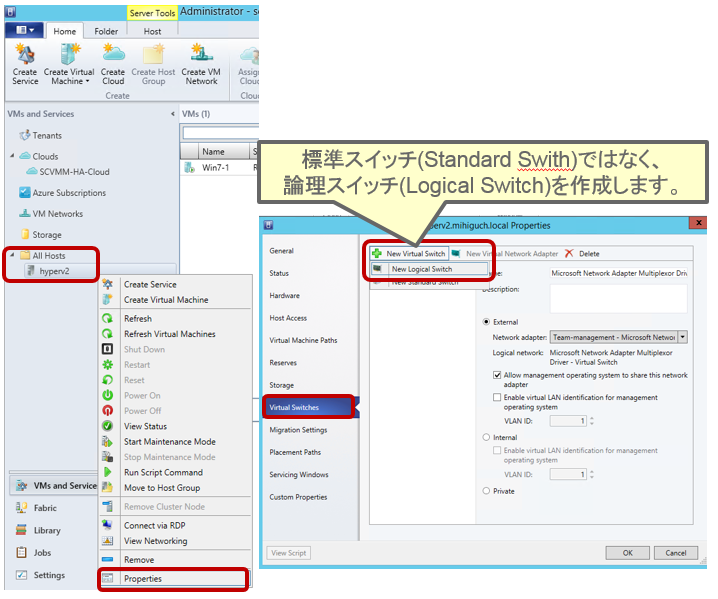Click the VMs search input field
The height and width of the screenshot is (599, 718).
(221, 133)
